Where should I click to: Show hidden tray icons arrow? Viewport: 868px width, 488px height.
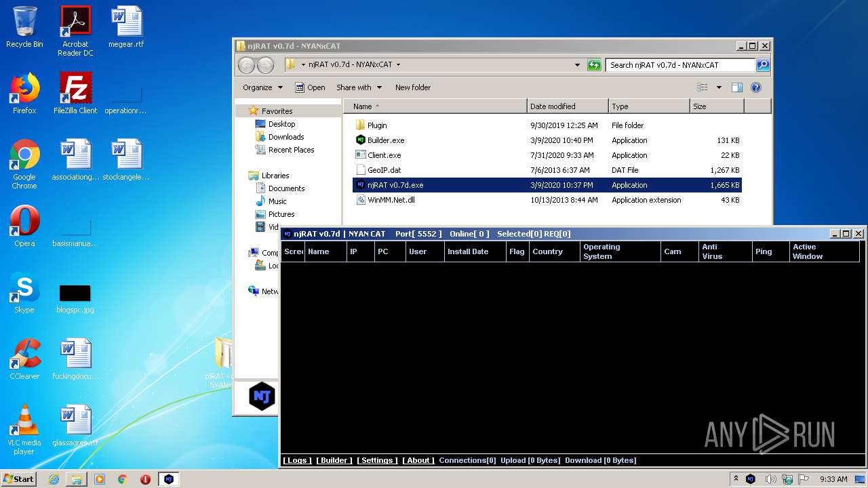pos(736,479)
